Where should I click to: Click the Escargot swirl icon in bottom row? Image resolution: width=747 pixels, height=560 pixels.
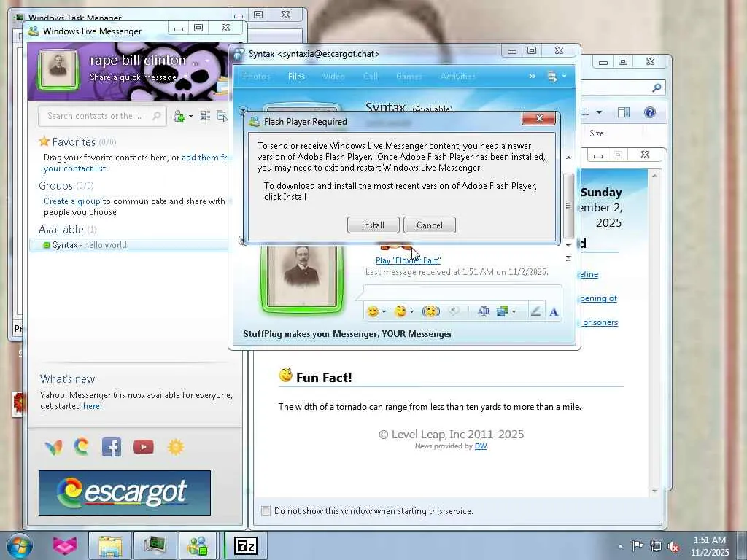pos(82,447)
